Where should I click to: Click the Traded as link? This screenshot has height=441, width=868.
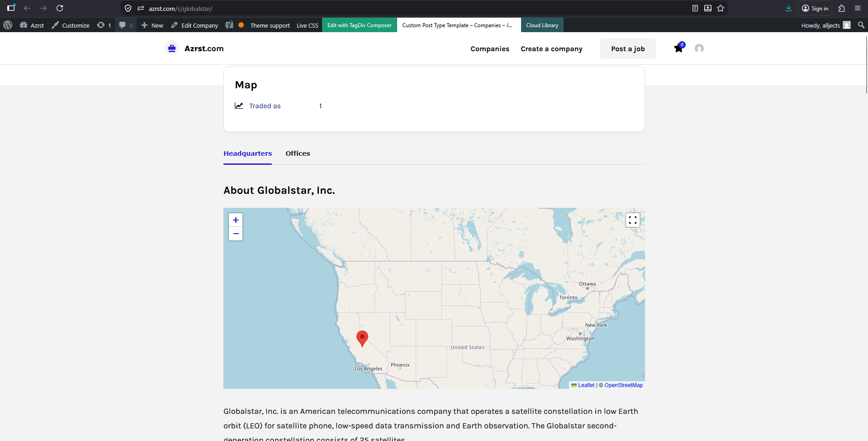[x=265, y=106]
